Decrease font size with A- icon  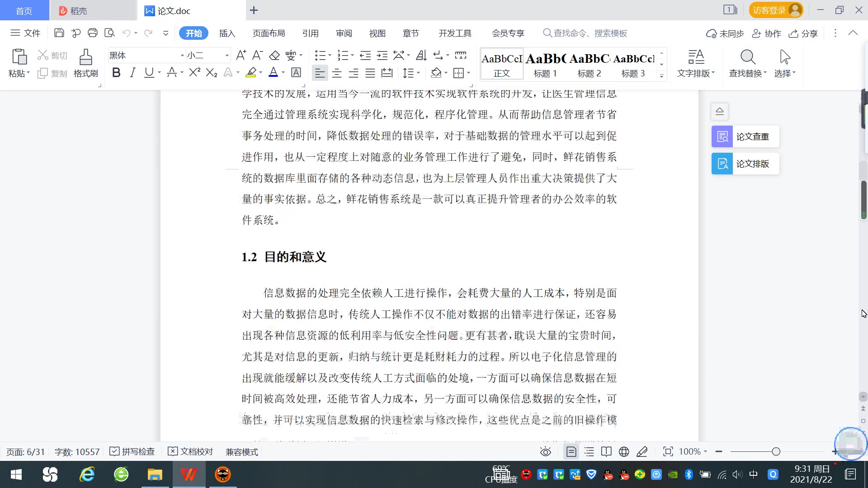257,56
